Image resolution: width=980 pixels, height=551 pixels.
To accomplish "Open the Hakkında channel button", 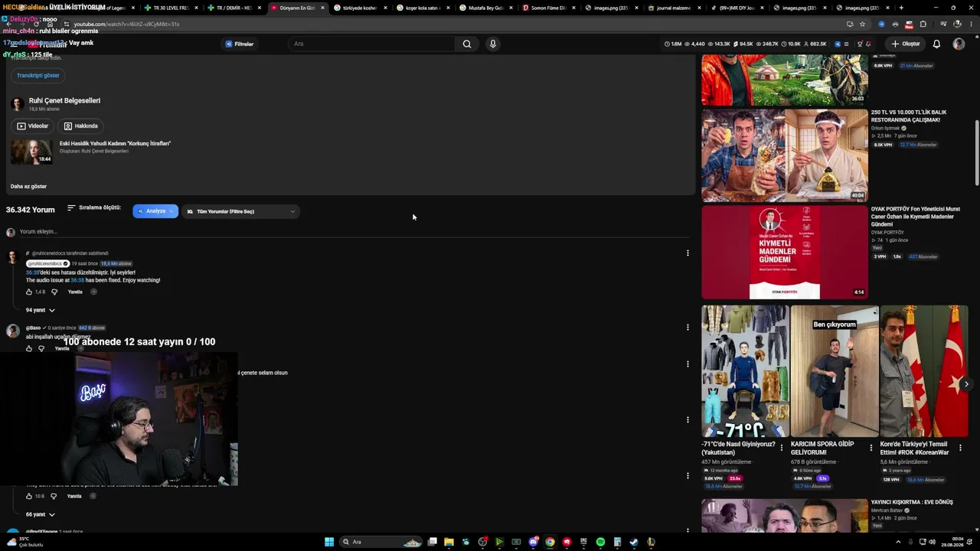I will tap(80, 126).
